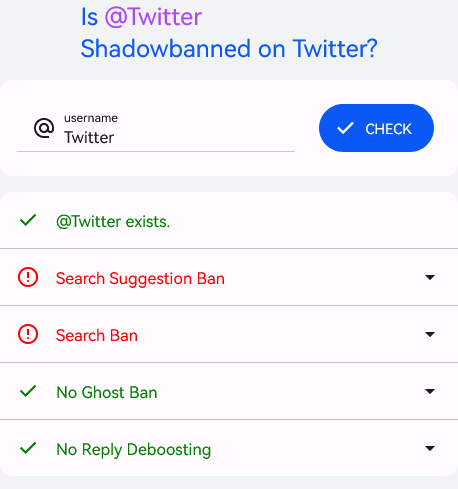Viewport: 458px width, 489px height.
Task: Click the at-sign icon beside username
Action: tap(44, 128)
